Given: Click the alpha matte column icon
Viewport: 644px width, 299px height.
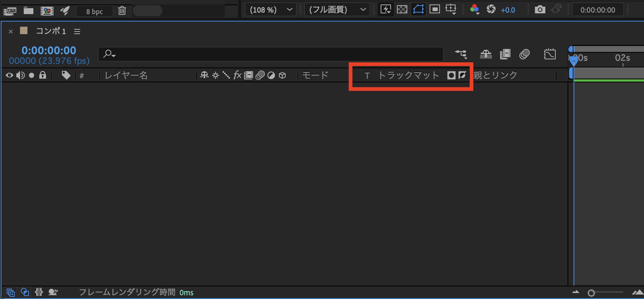Looking at the screenshot, I should pos(451,76).
